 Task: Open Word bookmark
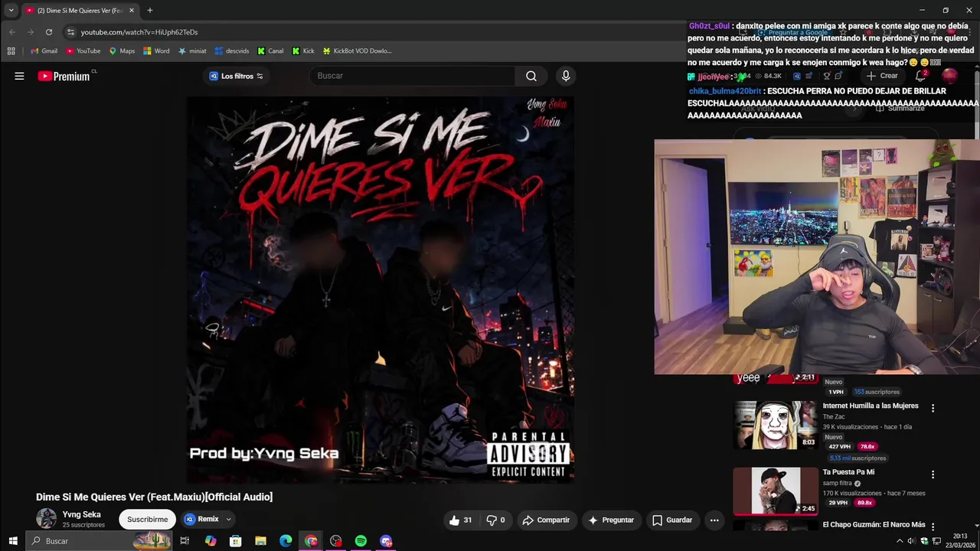click(x=156, y=51)
